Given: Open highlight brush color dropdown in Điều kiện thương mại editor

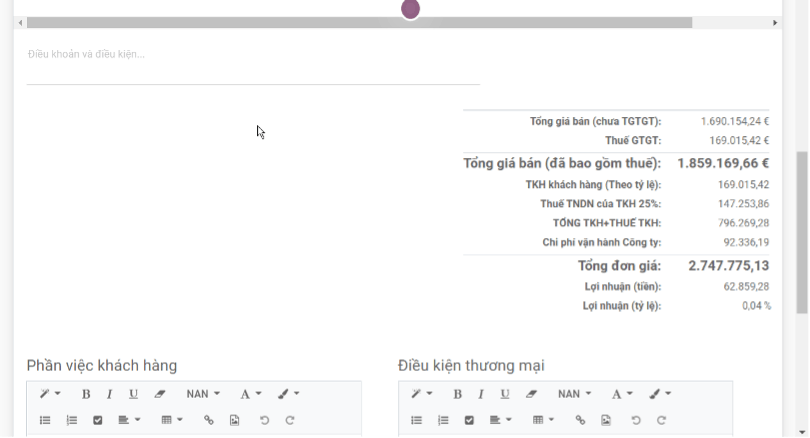Looking at the screenshot, I should pyautogui.click(x=660, y=394).
